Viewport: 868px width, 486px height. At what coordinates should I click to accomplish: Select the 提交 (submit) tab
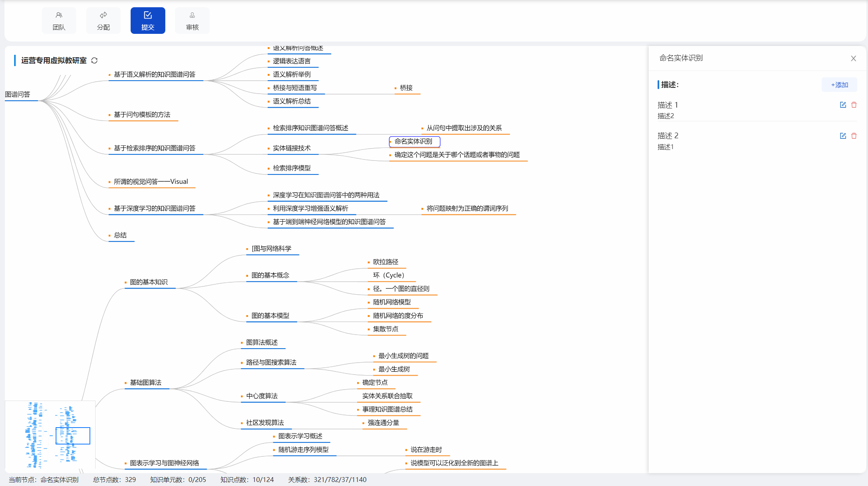148,21
